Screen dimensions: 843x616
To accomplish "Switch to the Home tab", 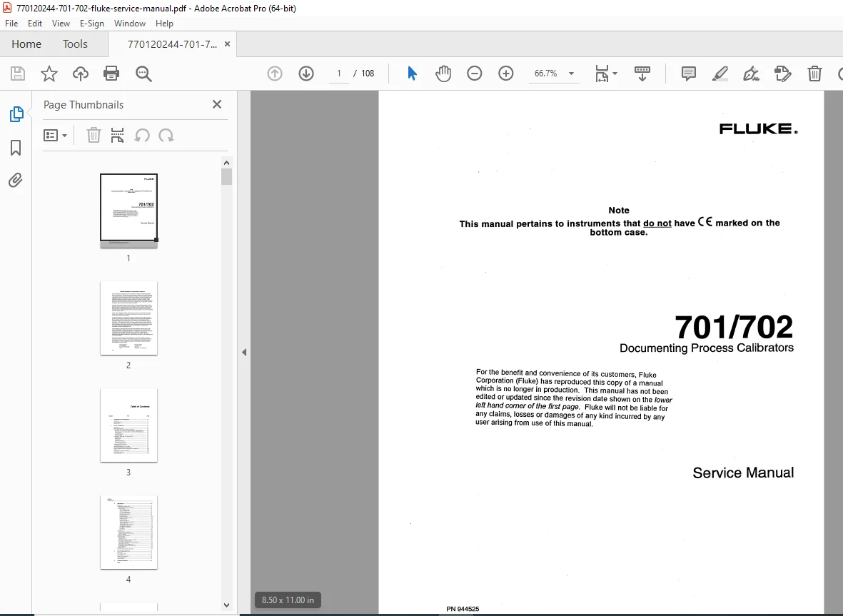I will click(x=26, y=44).
